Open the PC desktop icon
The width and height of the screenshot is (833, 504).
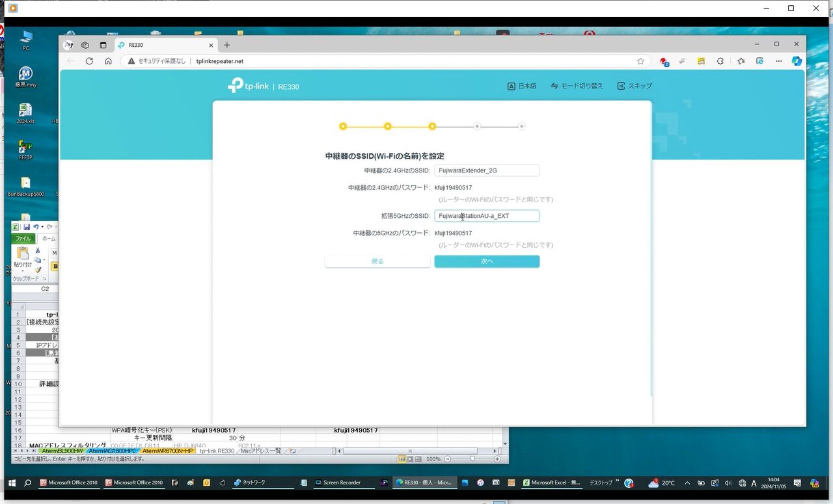tap(25, 40)
